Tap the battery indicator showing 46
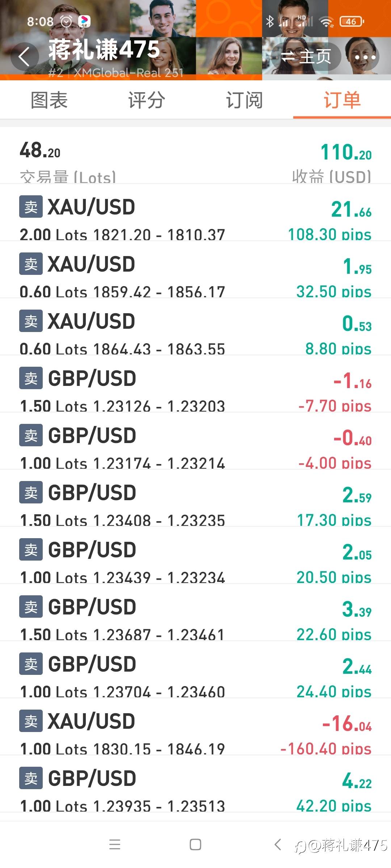Screen dimensions: 391x868 click(352, 22)
